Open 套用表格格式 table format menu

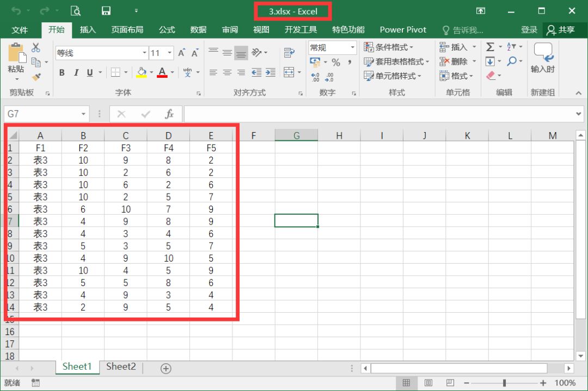tap(396, 61)
